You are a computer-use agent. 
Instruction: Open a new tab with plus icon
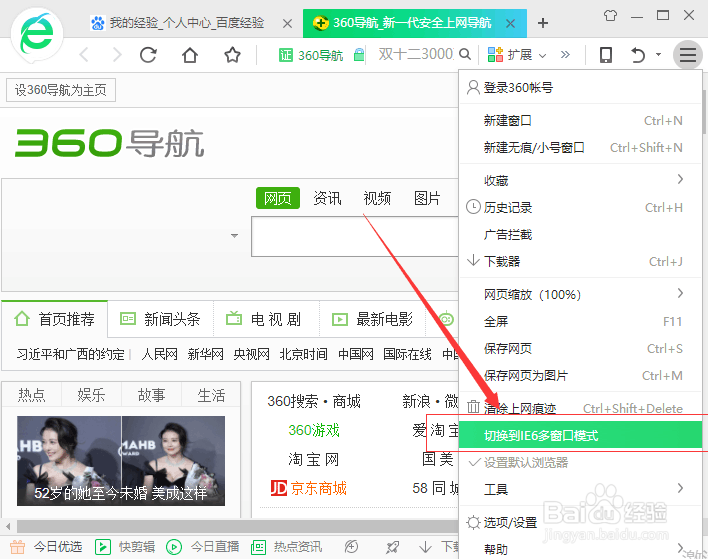pos(543,23)
